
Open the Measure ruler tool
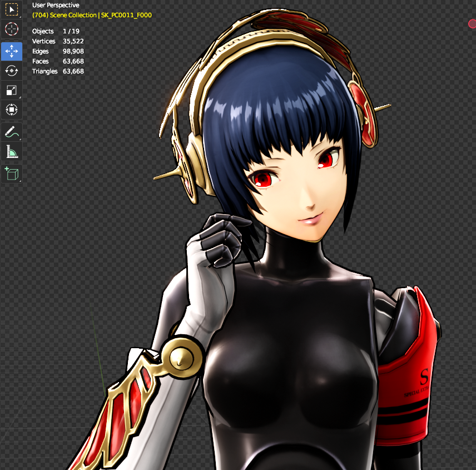[12, 151]
